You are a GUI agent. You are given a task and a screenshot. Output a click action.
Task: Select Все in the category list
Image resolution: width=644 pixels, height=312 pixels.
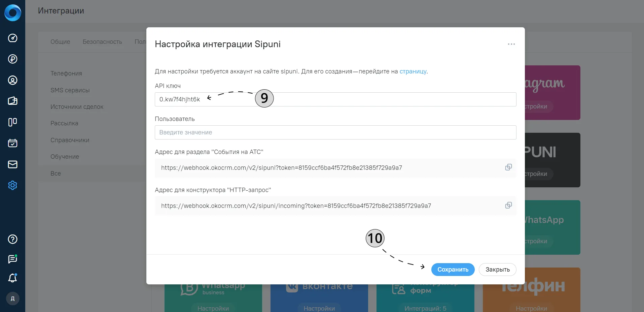56,174
